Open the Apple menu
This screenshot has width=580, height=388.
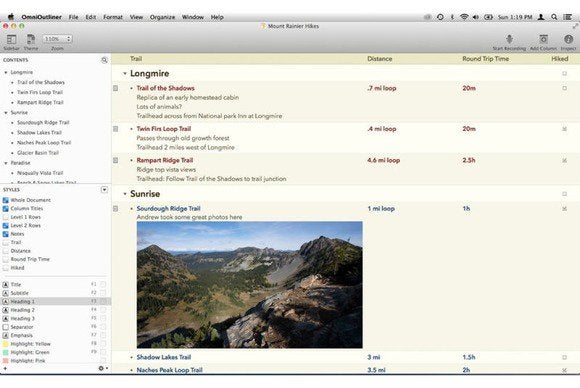pos(11,17)
